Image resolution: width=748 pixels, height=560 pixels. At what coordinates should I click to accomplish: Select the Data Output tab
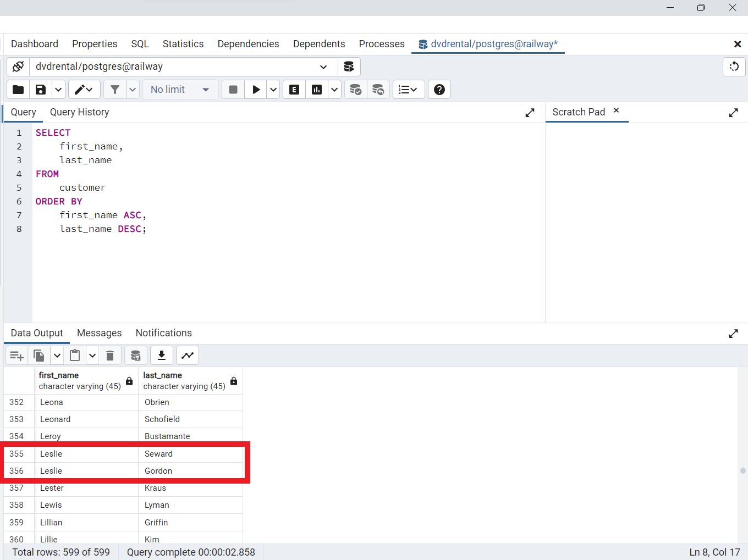pos(37,333)
